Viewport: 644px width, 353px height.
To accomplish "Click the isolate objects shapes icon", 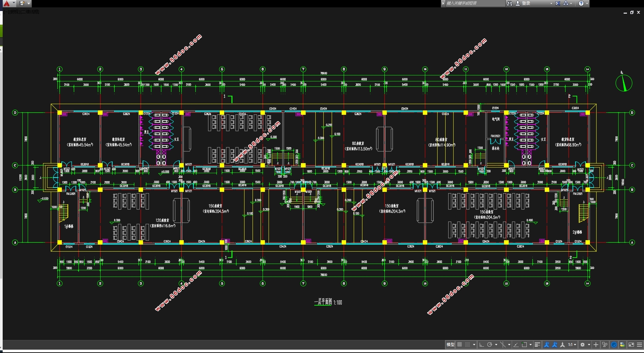I will click(605, 345).
